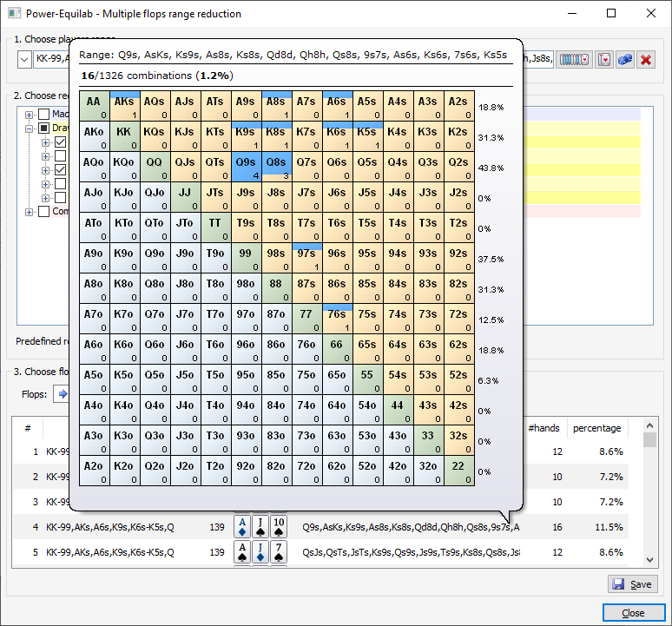Click the floppy disk icon on Save
The height and width of the screenshot is (626, 672).
point(618,584)
